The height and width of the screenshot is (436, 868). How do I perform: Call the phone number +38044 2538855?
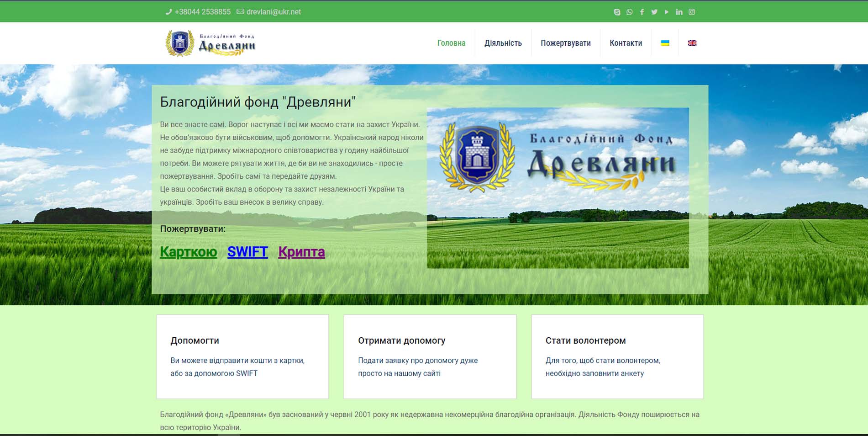[203, 12]
